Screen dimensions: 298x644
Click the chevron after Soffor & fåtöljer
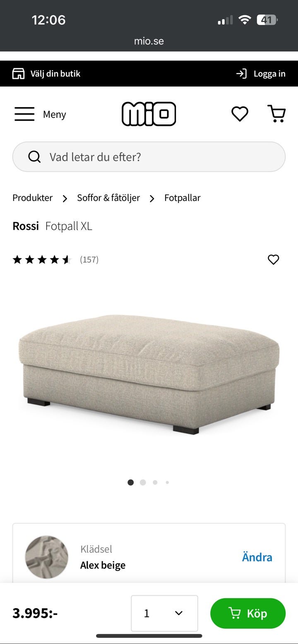pyautogui.click(x=152, y=198)
